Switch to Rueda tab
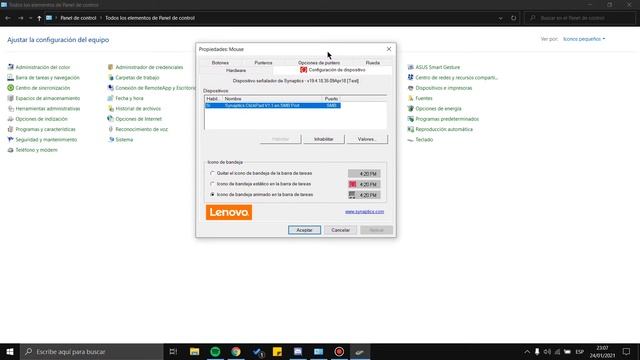The image size is (640, 360). (x=373, y=63)
